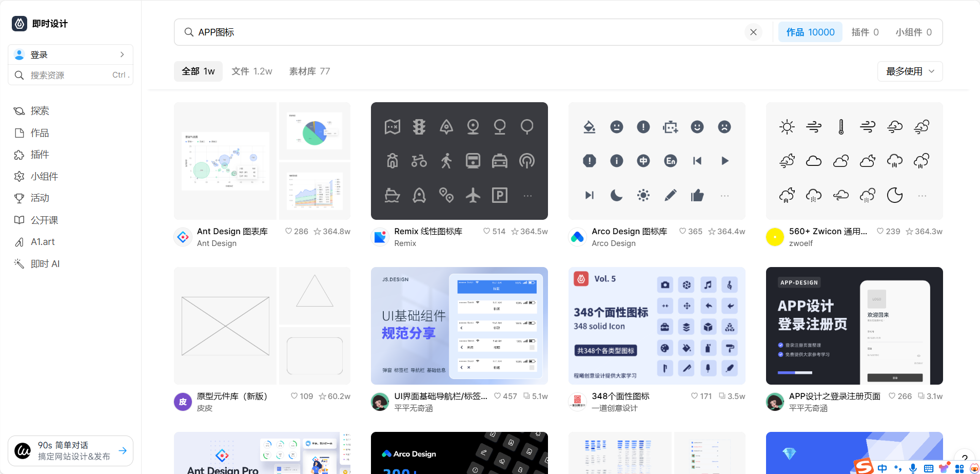Screen dimensions: 980x474
Task: Clear the APP图标 search text
Action: (753, 32)
